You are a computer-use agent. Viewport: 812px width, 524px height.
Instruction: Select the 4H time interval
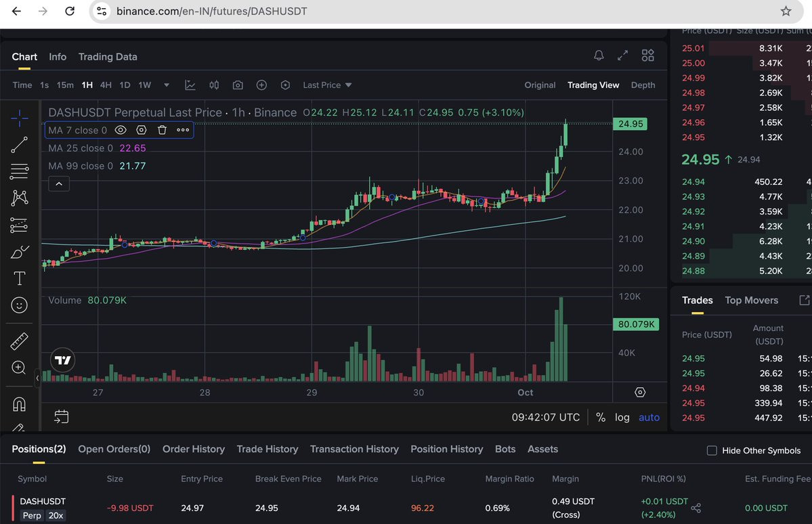tap(106, 85)
